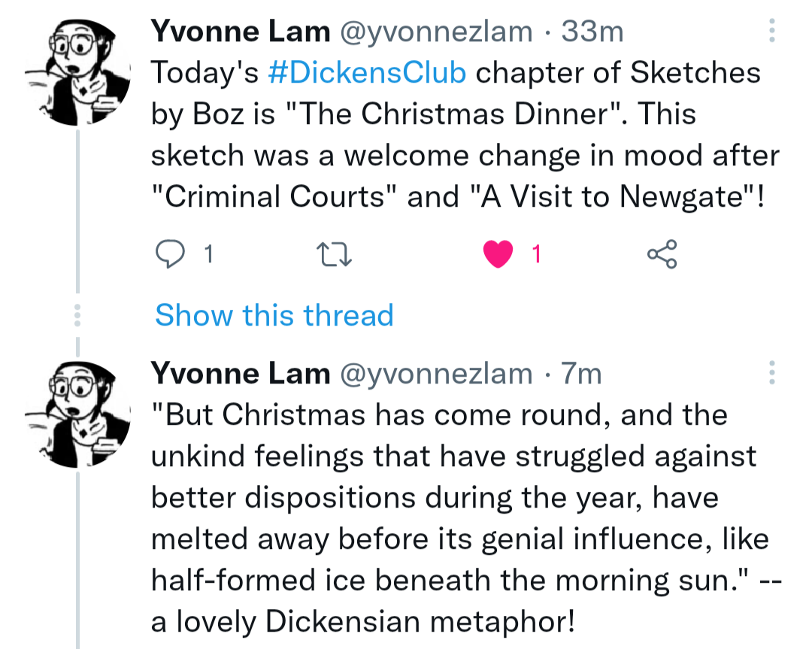Viewport: 812px width, 649px height.
Task: Retweet the first tweet
Action: coord(335,254)
